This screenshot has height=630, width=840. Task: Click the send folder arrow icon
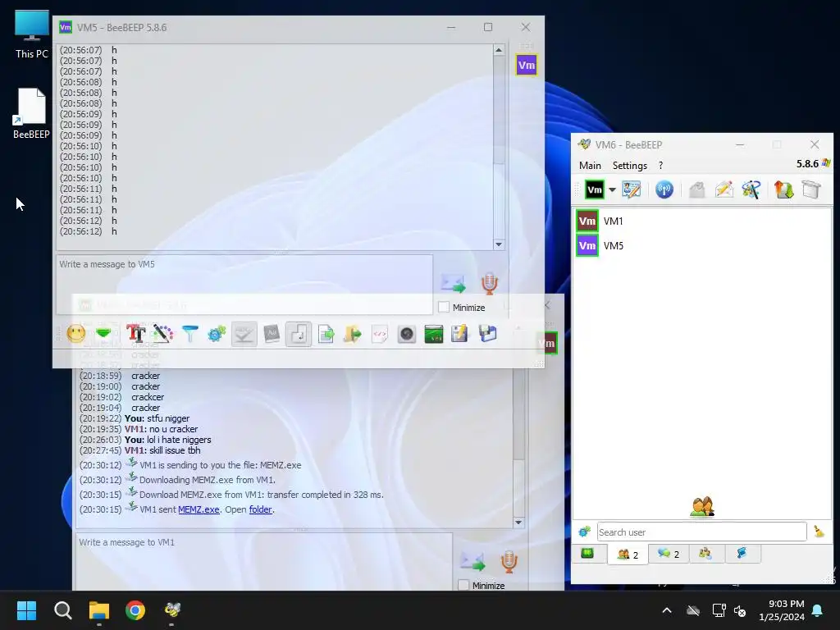(353, 334)
